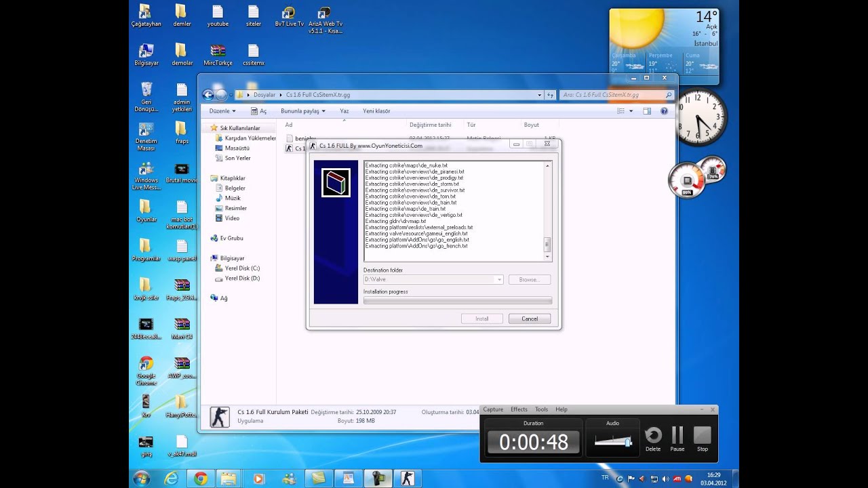Open the Oyunlar folder icon
868x488 pixels.
coord(146,211)
